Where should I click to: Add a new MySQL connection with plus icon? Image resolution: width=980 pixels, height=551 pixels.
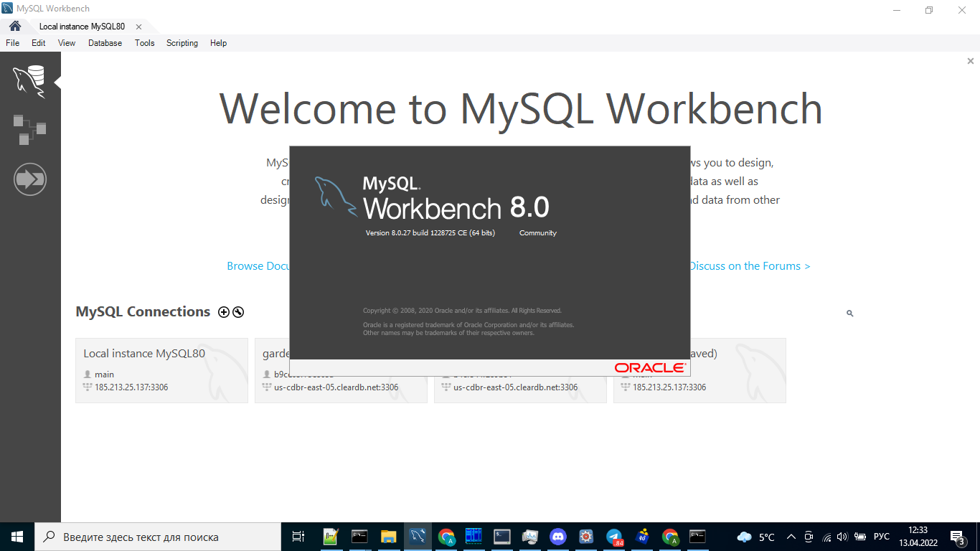point(224,312)
